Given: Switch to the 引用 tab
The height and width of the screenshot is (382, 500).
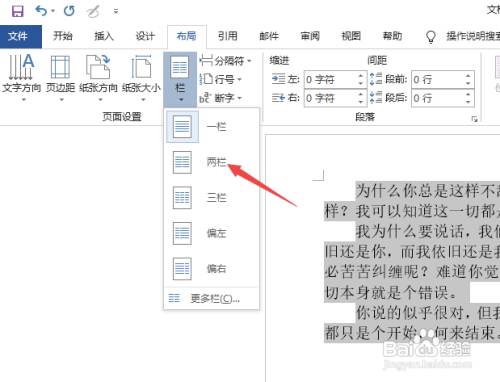Looking at the screenshot, I should click(228, 36).
